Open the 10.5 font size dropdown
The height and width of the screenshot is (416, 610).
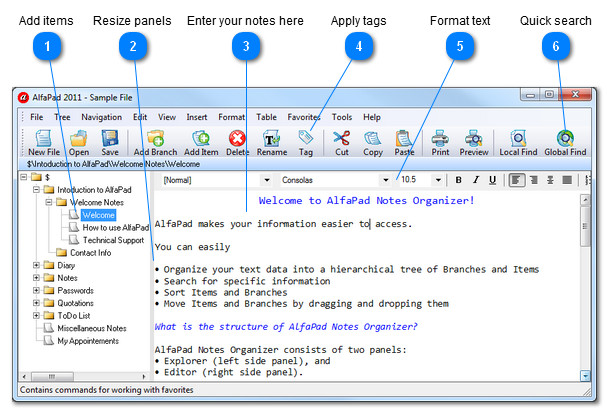tap(438, 180)
